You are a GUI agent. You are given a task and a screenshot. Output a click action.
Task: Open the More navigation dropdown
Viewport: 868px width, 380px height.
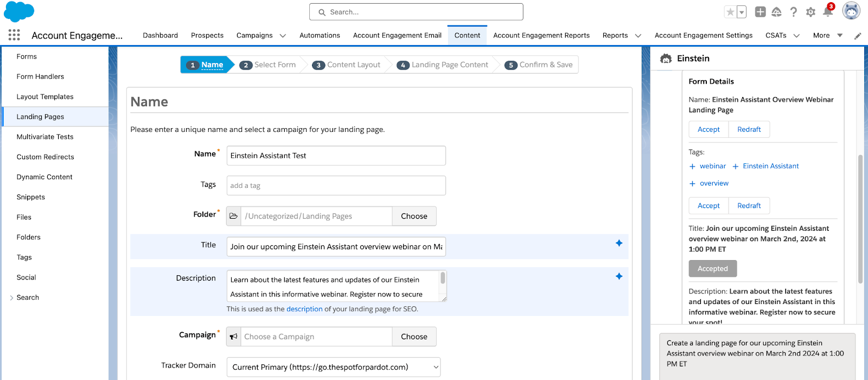pos(828,35)
